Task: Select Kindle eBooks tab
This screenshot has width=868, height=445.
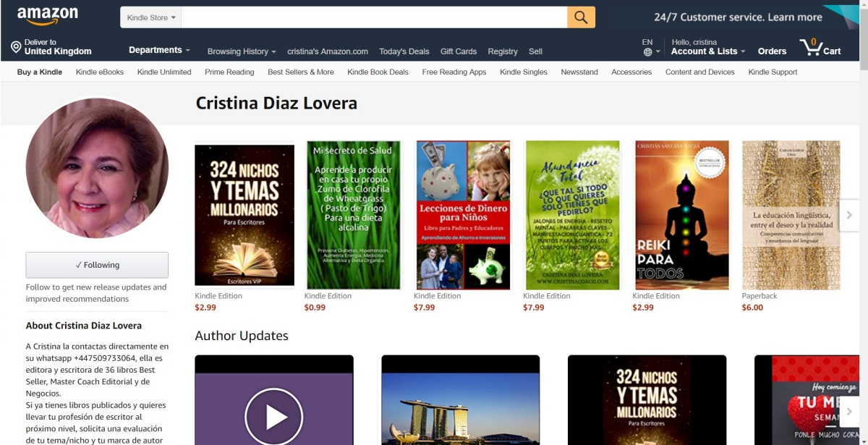Action: click(x=100, y=72)
